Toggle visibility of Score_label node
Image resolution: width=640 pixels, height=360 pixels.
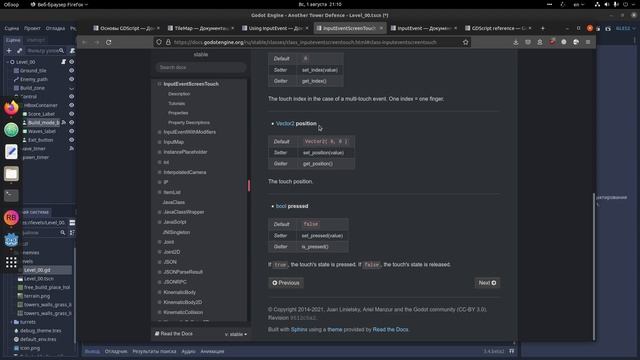[x=71, y=114]
